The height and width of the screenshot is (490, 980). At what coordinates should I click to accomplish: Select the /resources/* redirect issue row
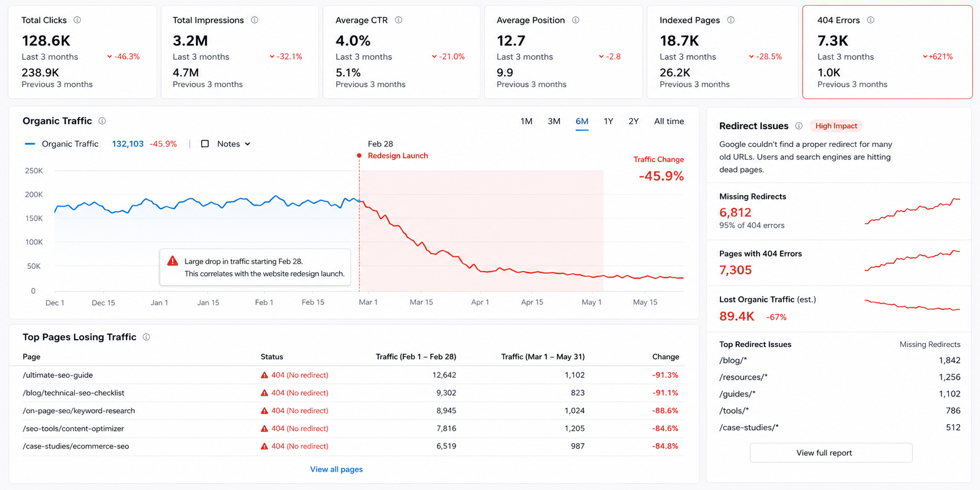click(840, 377)
